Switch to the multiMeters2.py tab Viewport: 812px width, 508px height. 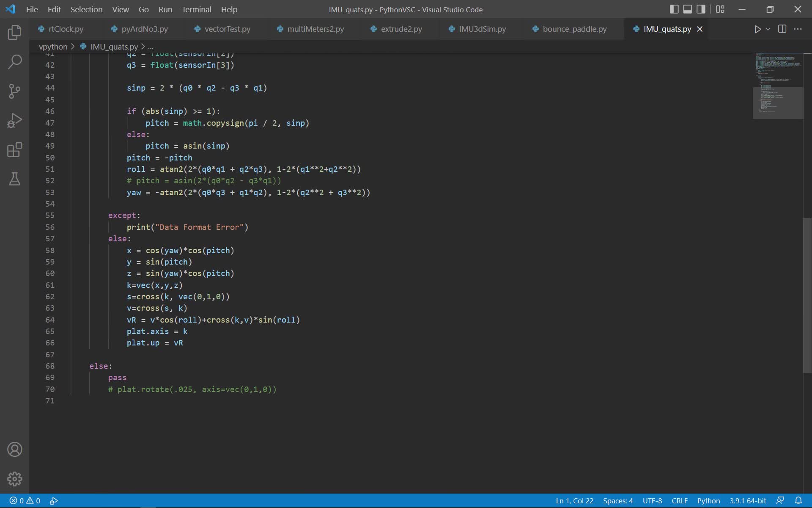coord(315,29)
